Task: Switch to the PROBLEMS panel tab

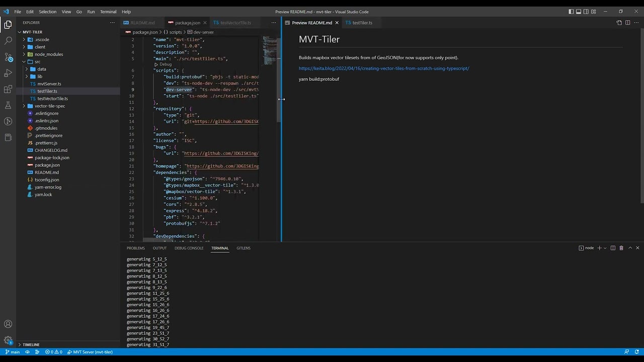Action: pos(136,248)
